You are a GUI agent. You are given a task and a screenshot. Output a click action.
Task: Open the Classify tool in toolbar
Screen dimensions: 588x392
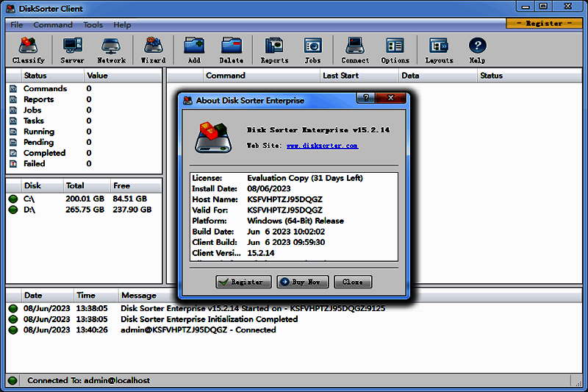[x=29, y=50]
